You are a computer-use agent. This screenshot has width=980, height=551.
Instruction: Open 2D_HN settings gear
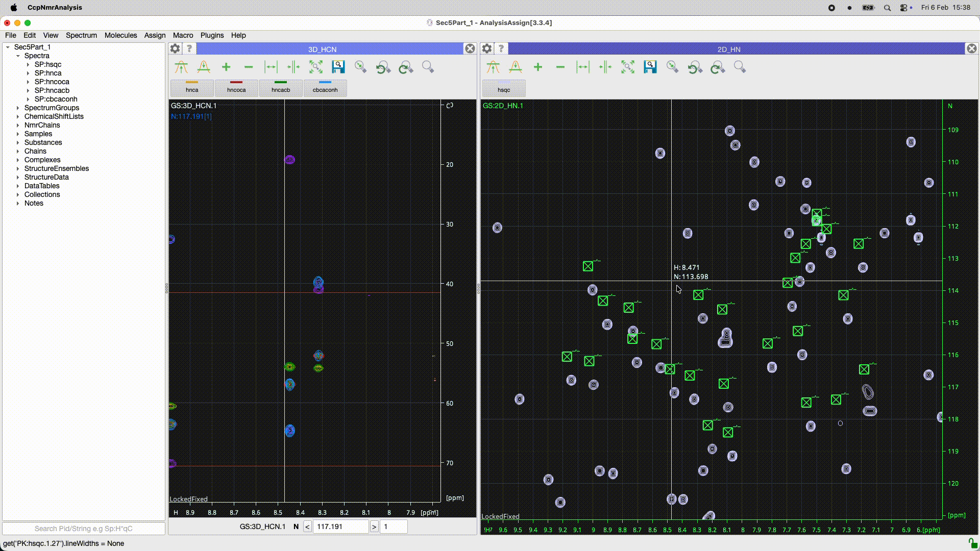tap(487, 48)
